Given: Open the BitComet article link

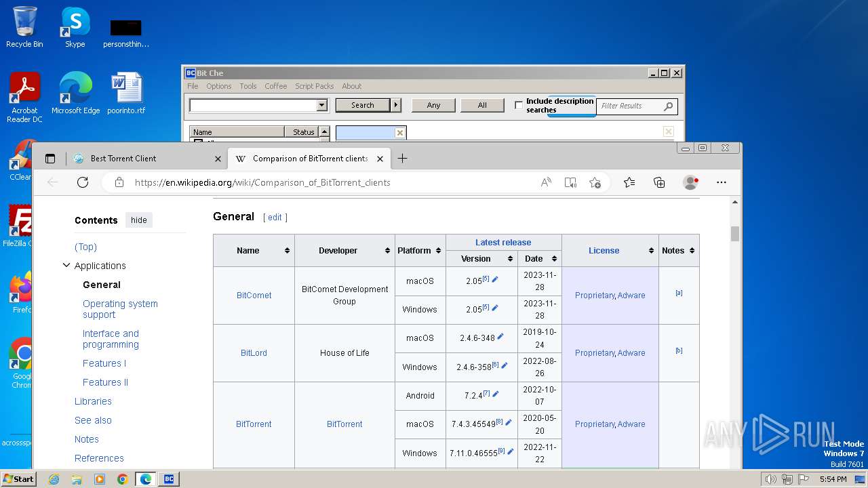Looking at the screenshot, I should pos(254,296).
